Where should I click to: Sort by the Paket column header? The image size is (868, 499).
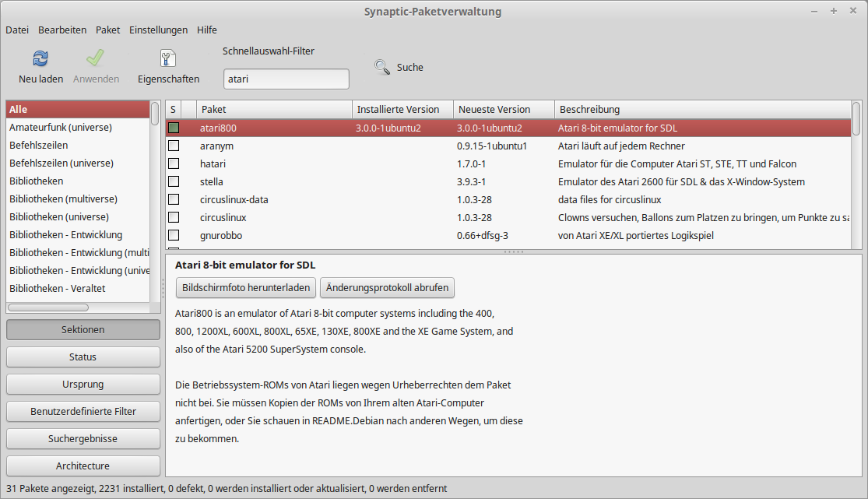275,110
